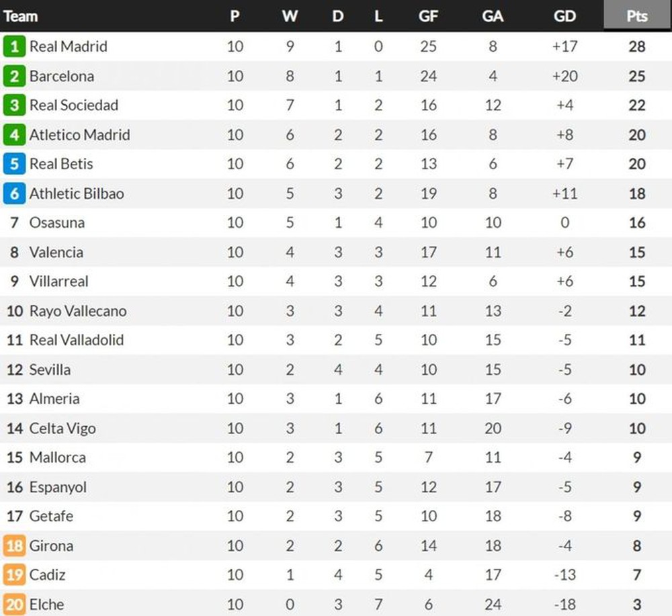
Task: Open the Real Madrid team link
Action: [x=68, y=46]
